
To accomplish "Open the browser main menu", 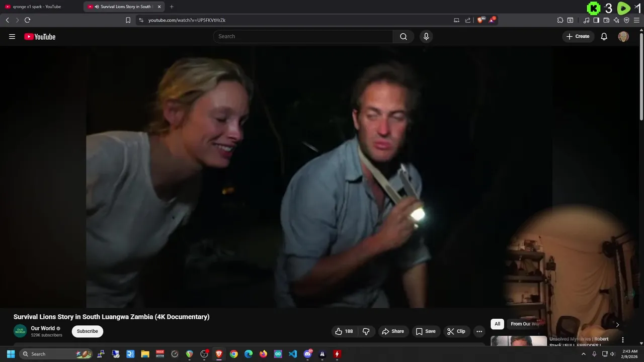I will (x=636, y=20).
